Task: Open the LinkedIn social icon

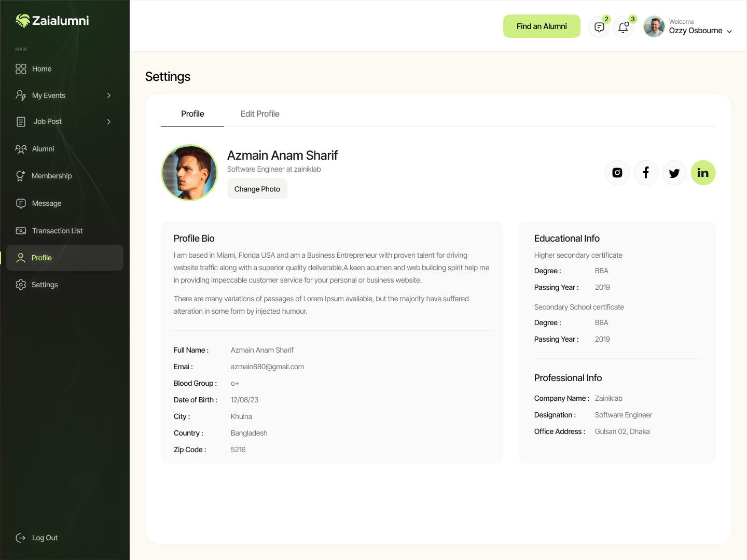Action: [703, 173]
